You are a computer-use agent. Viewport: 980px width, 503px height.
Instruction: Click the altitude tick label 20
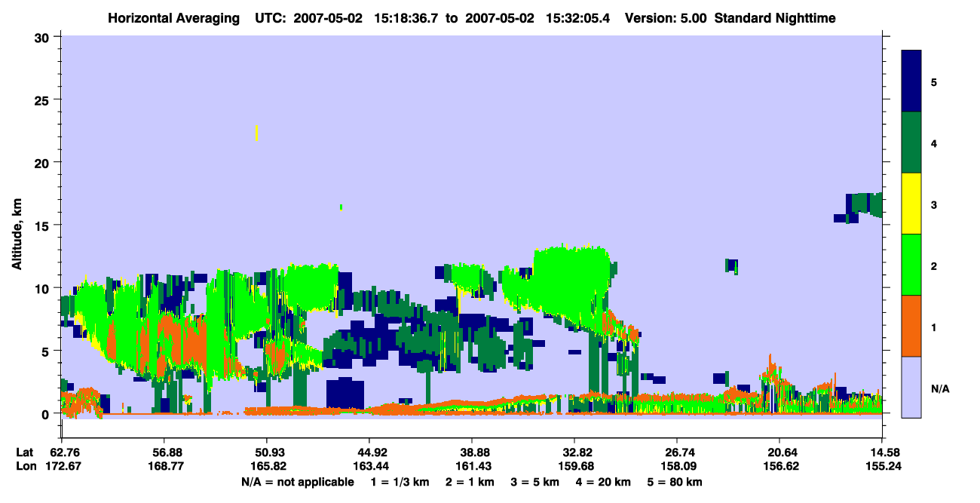44,162
